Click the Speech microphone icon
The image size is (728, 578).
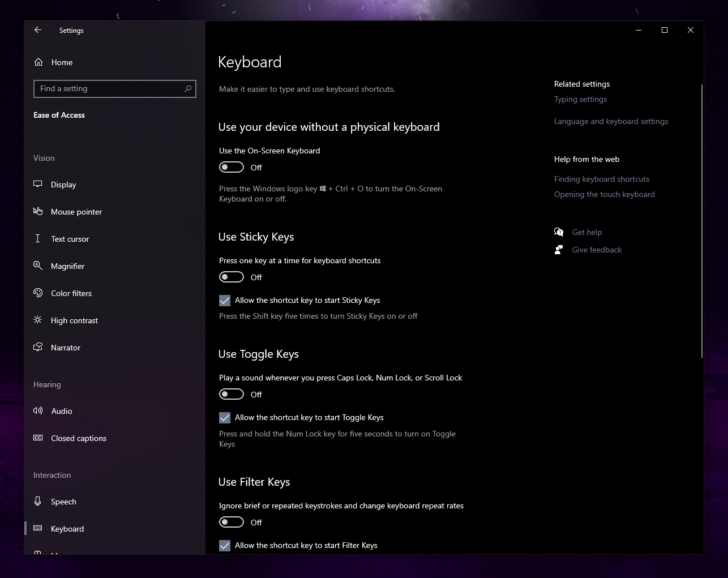[38, 501]
